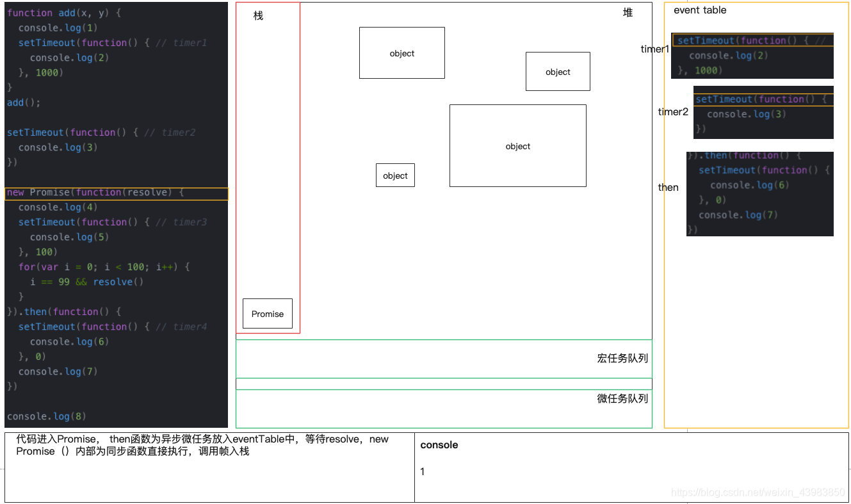Select 'console.log(5)' in the code panel
Screen dimensions: 851x504
click(69, 237)
